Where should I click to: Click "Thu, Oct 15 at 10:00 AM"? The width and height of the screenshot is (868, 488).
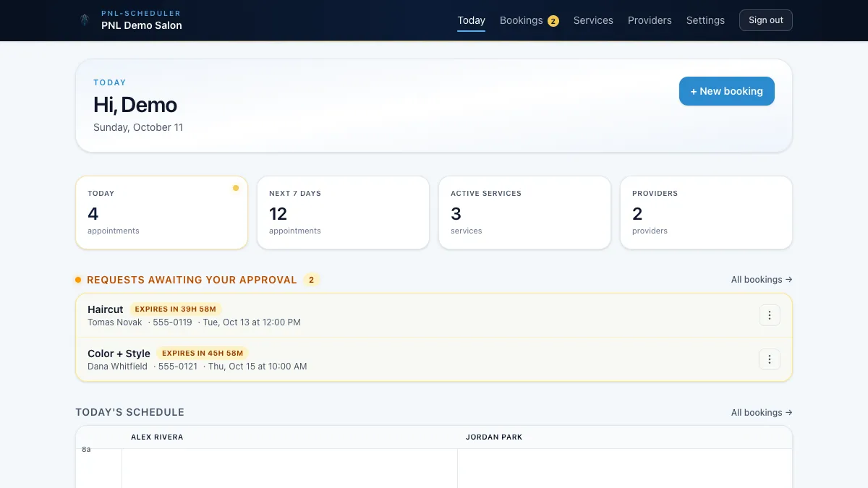(258, 367)
